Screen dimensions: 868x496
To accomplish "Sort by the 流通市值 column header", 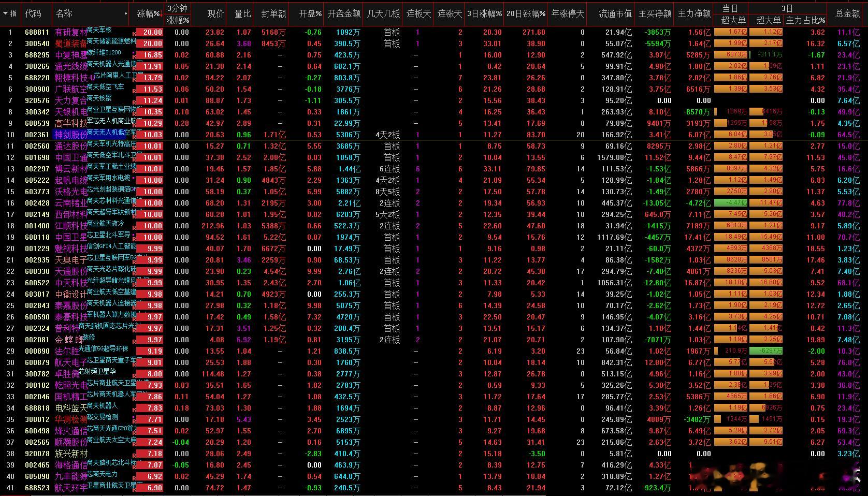I will [x=615, y=14].
